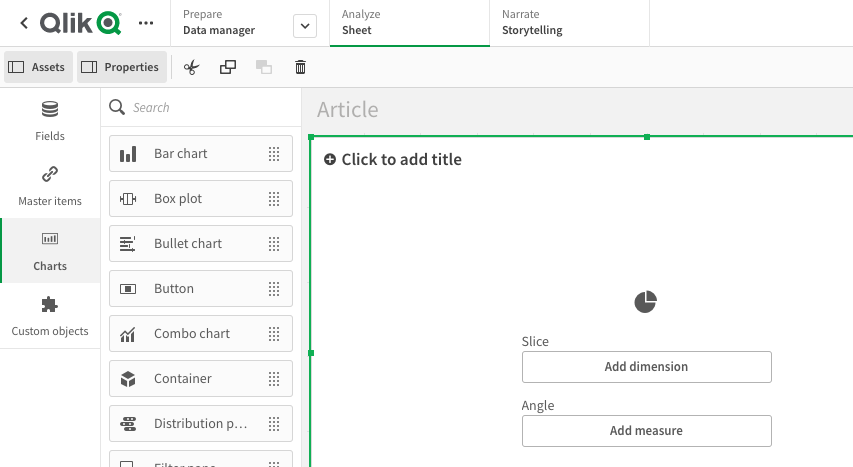Image resolution: width=853 pixels, height=467 pixels.
Task: Expand the Prepare dropdown arrow
Action: click(x=305, y=26)
